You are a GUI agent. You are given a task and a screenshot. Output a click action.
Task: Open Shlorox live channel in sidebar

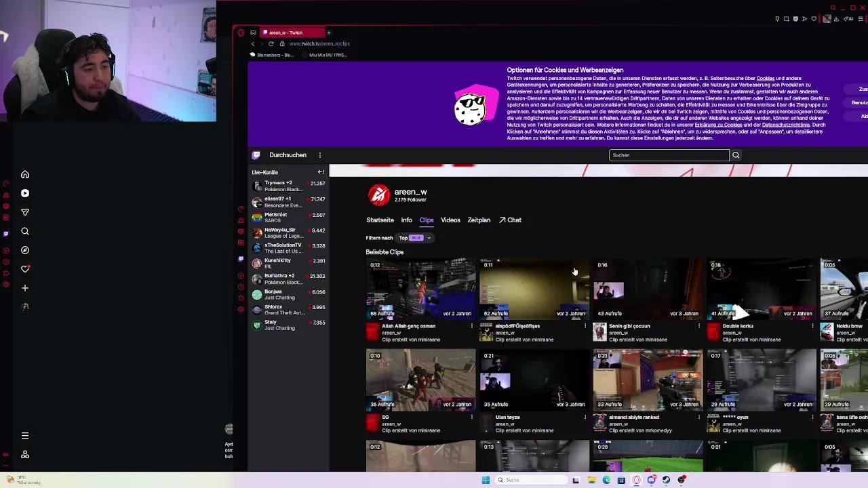[288, 310]
